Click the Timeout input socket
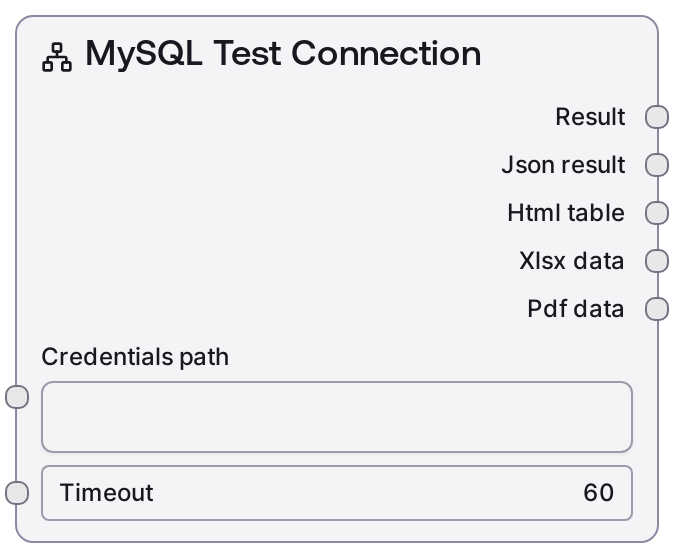This screenshot has width=674, height=558. (x=17, y=493)
